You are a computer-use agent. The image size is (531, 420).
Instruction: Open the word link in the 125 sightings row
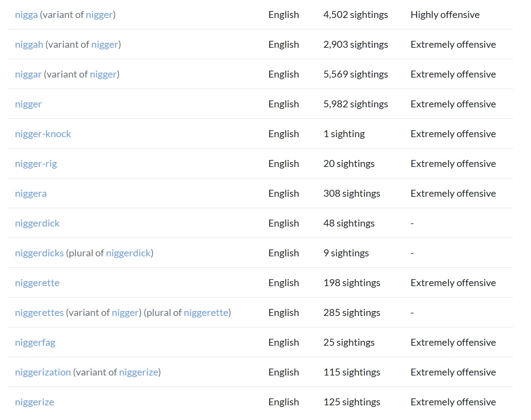tap(34, 402)
